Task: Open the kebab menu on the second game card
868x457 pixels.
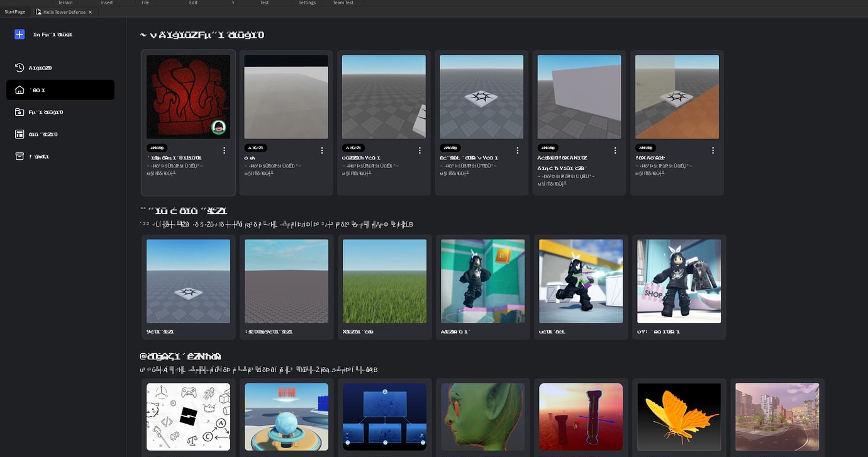Action: pos(321,150)
